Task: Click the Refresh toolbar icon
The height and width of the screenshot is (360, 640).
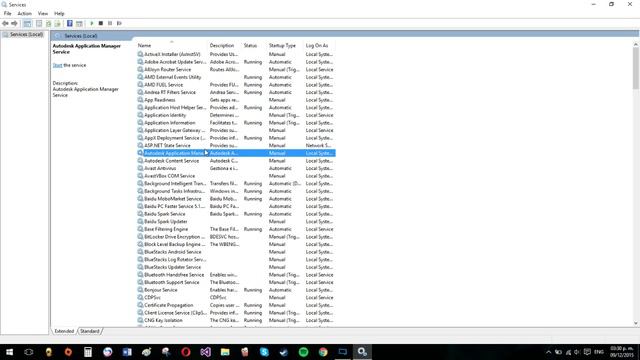Action: click(x=49, y=23)
